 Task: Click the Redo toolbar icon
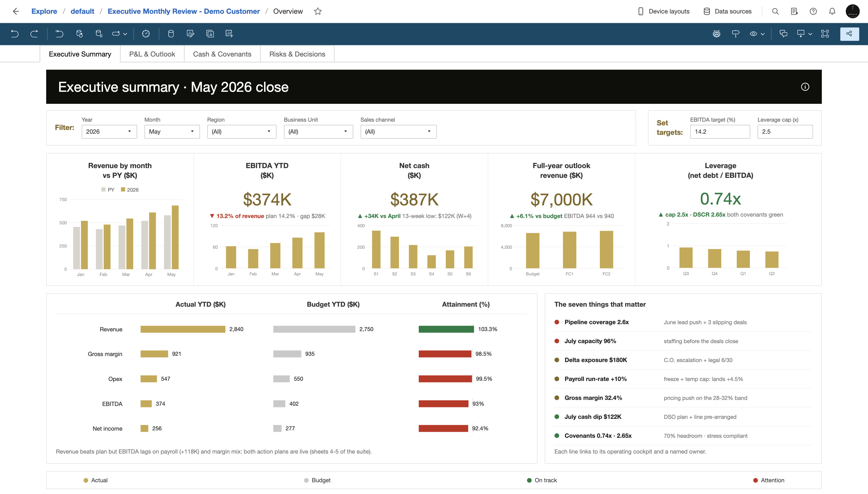coord(34,34)
